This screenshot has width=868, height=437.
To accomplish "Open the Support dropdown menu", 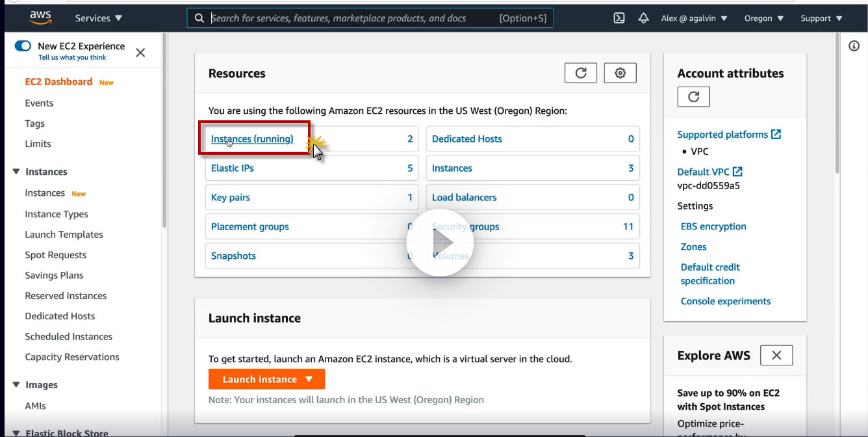I will (822, 18).
